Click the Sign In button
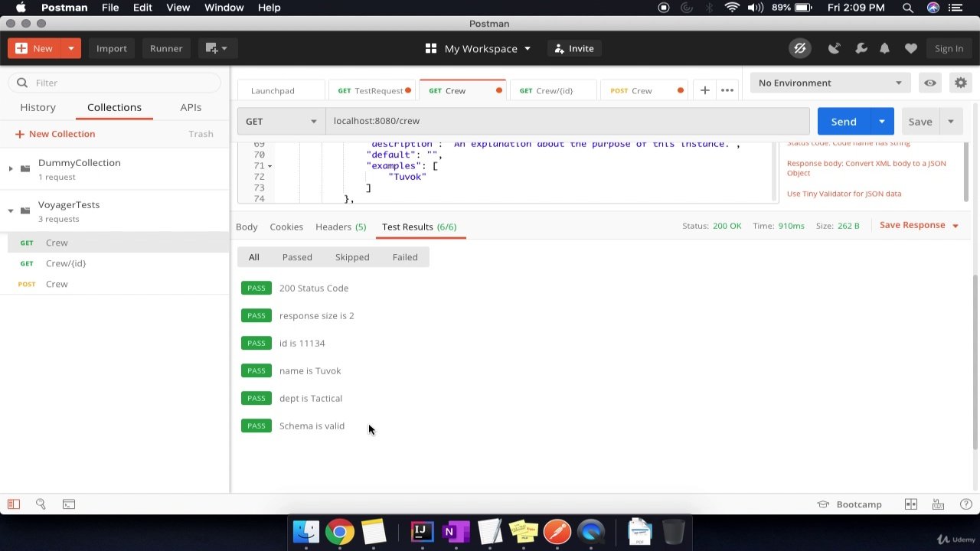The width and height of the screenshot is (980, 551). point(949,48)
